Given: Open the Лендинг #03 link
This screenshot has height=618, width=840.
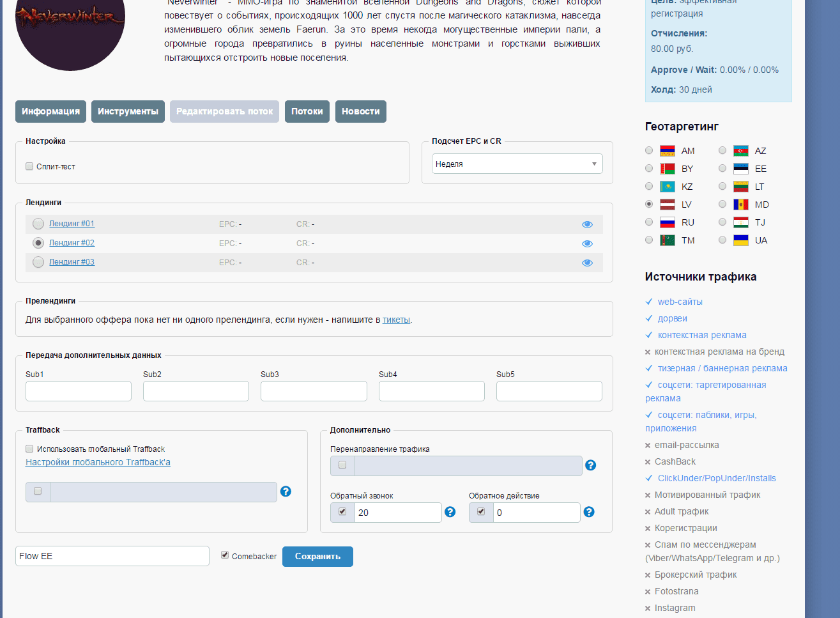Looking at the screenshot, I should click(72, 262).
